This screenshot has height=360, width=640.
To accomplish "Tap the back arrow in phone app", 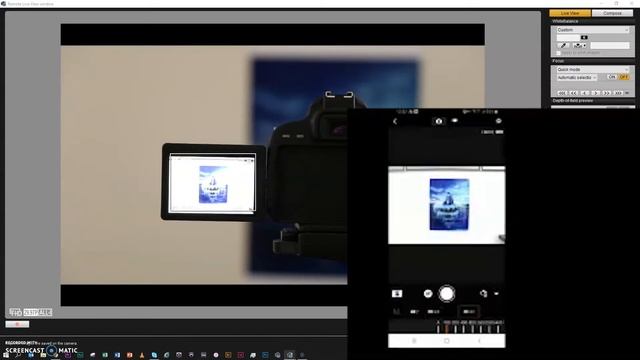I will 395,121.
